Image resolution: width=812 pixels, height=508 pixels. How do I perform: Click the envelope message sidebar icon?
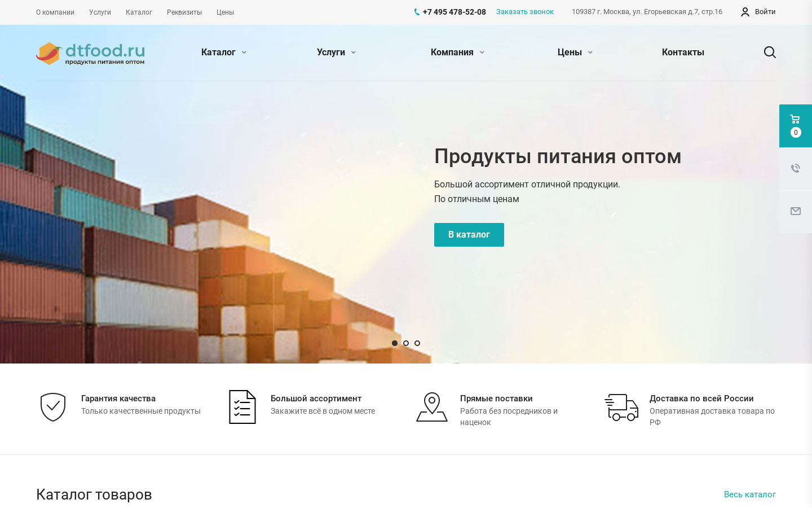pos(796,211)
